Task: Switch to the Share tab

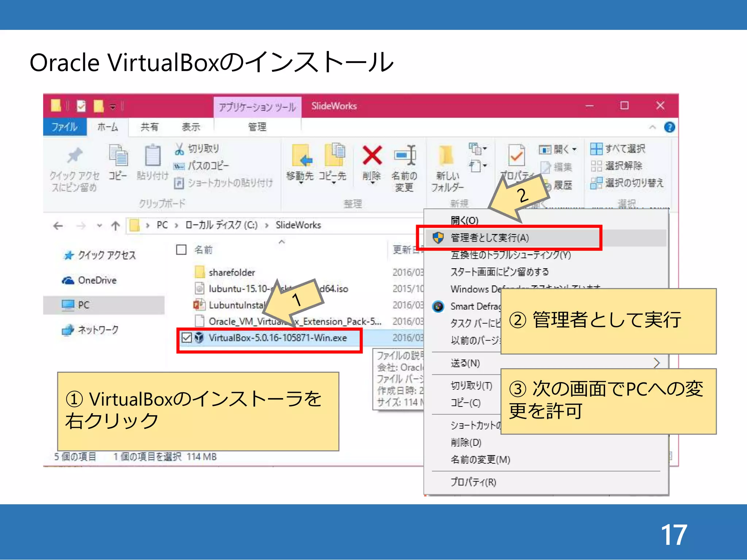Action: pyautogui.click(x=150, y=127)
